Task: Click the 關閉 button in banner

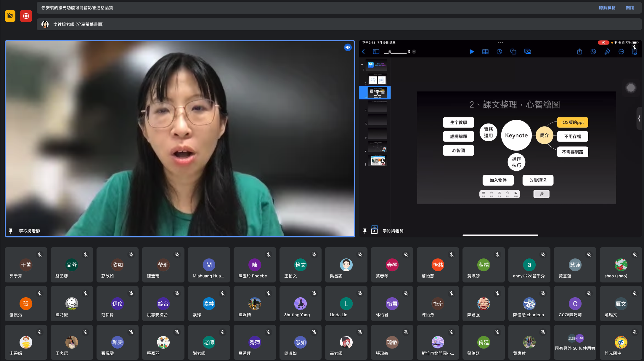Action: click(630, 8)
